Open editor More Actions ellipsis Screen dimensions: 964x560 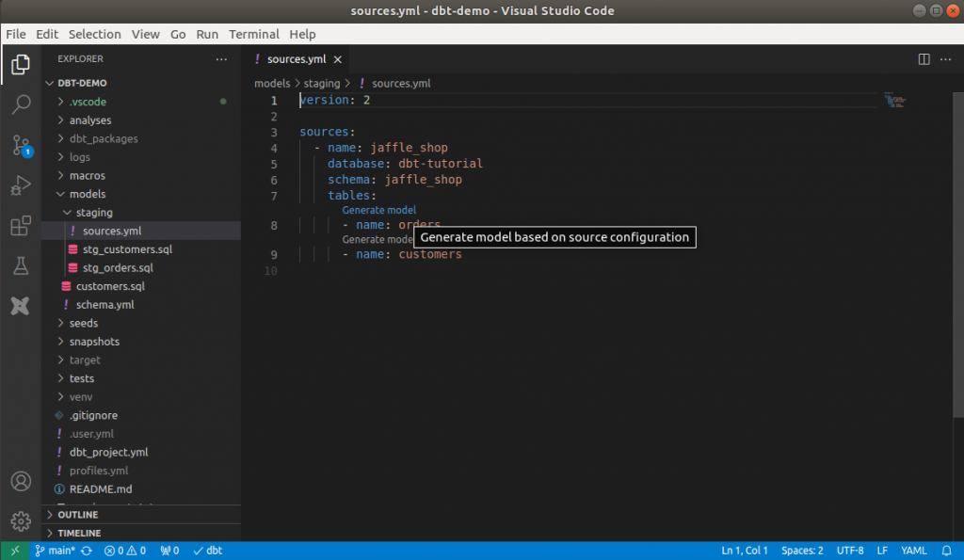(x=945, y=59)
